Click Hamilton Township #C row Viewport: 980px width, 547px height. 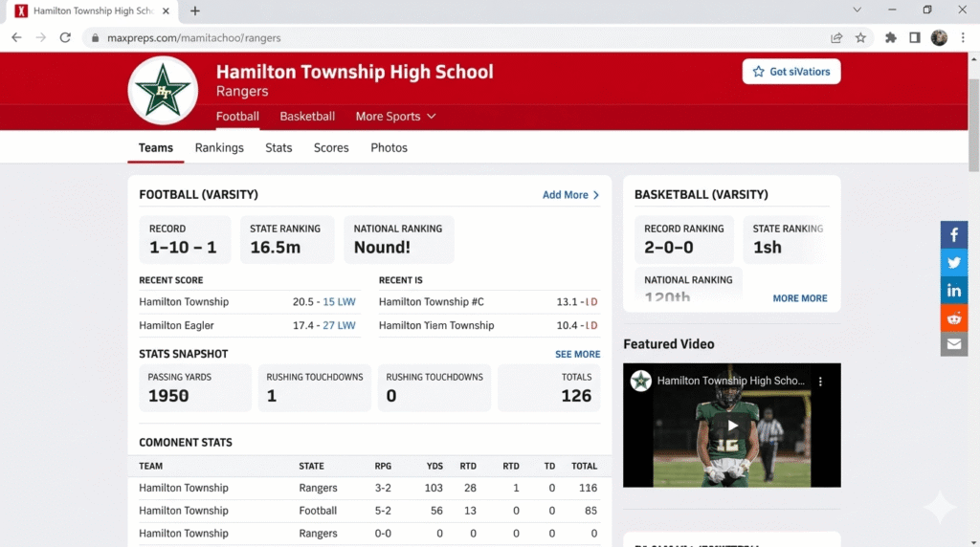click(489, 301)
